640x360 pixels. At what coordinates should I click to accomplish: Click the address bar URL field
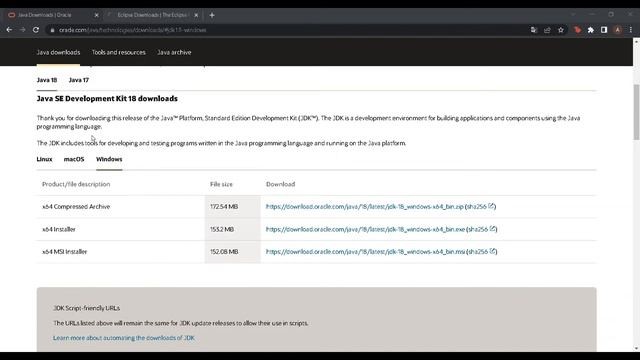(286, 30)
